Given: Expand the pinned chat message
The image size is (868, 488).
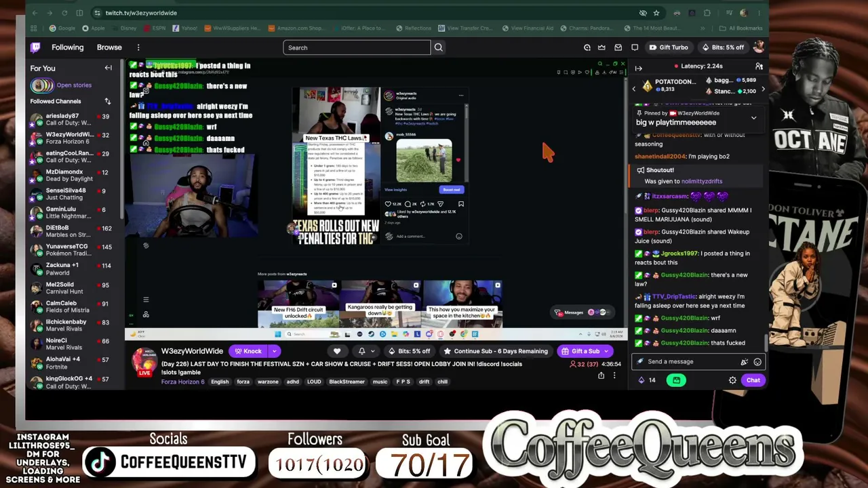Looking at the screenshot, I should (x=753, y=118).
